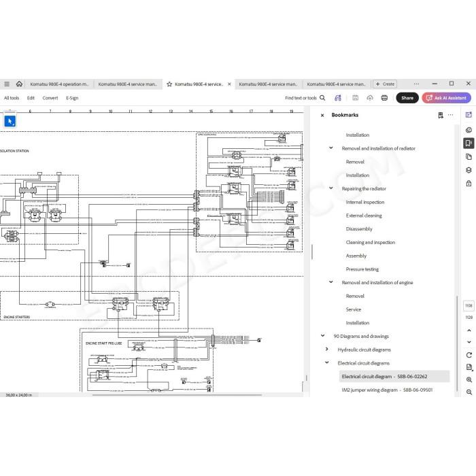
Task: Open the Convert menu
Action: (x=50, y=98)
